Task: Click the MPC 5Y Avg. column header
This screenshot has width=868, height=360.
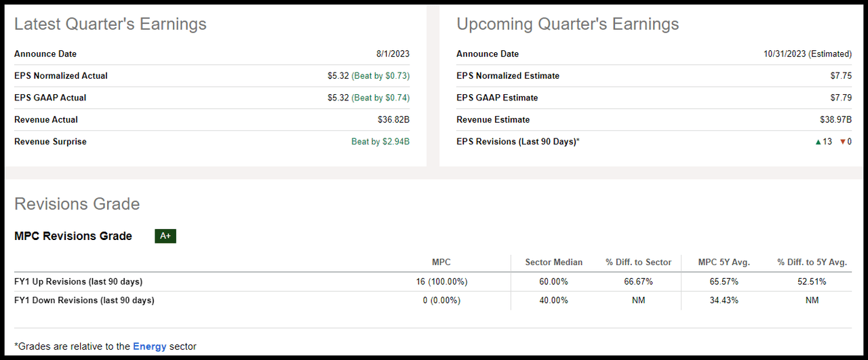Action: tap(725, 262)
